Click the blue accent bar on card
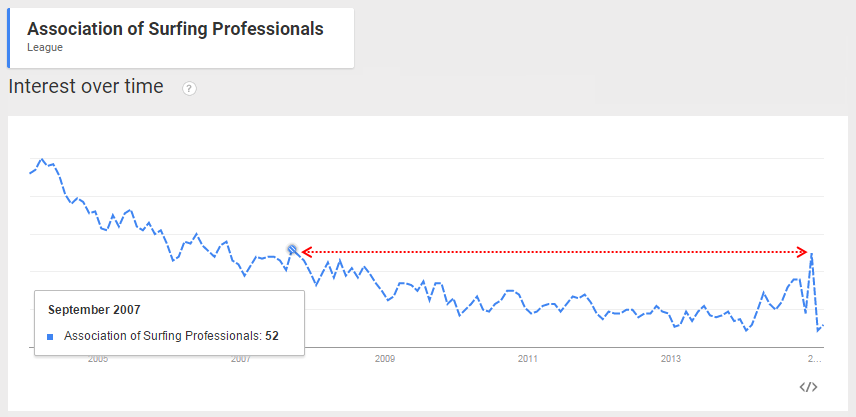This screenshot has width=856, height=417. coord(8,38)
